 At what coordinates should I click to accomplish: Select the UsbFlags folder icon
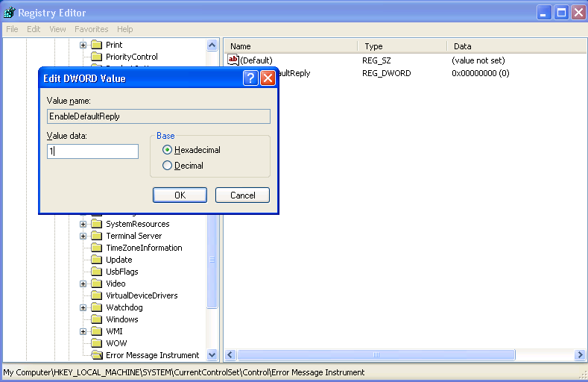(96, 272)
